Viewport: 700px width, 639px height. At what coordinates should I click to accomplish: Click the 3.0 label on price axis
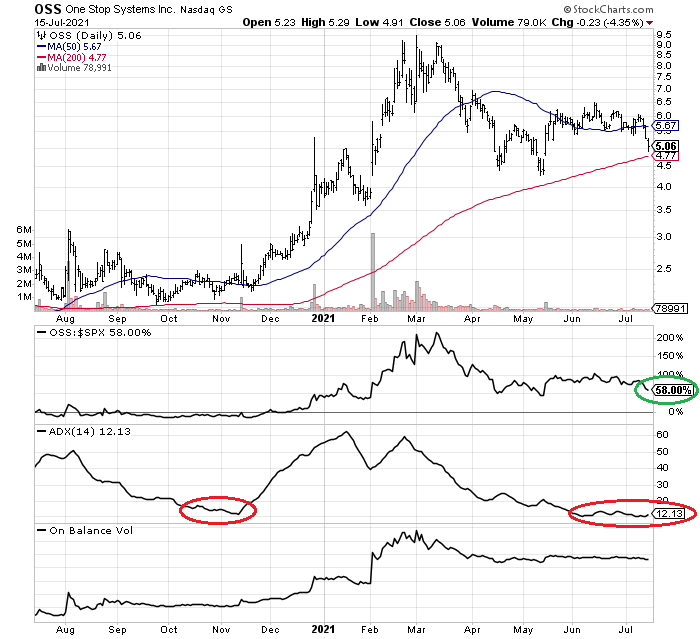tap(663, 237)
